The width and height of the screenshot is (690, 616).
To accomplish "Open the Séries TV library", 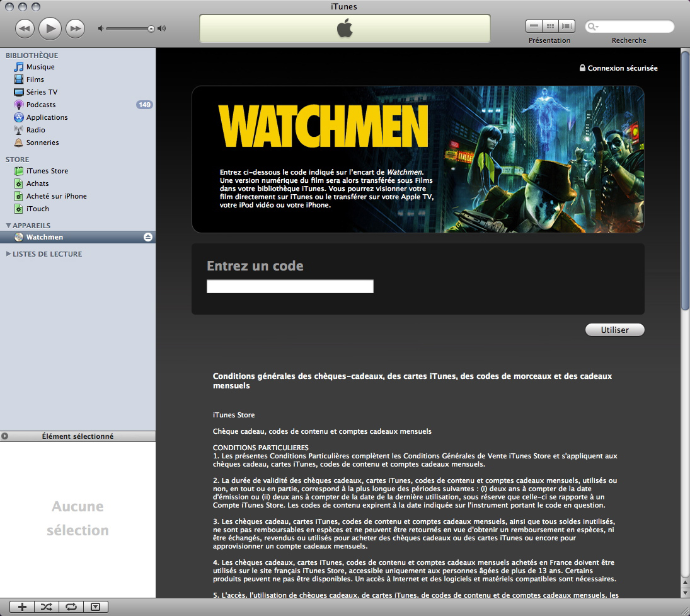I will coord(42,92).
